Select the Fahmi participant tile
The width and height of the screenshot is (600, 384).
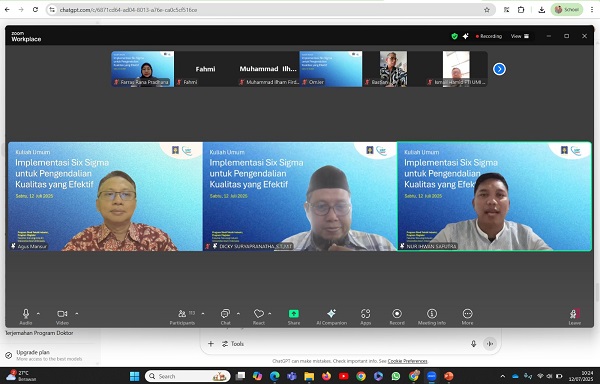pyautogui.click(x=205, y=69)
